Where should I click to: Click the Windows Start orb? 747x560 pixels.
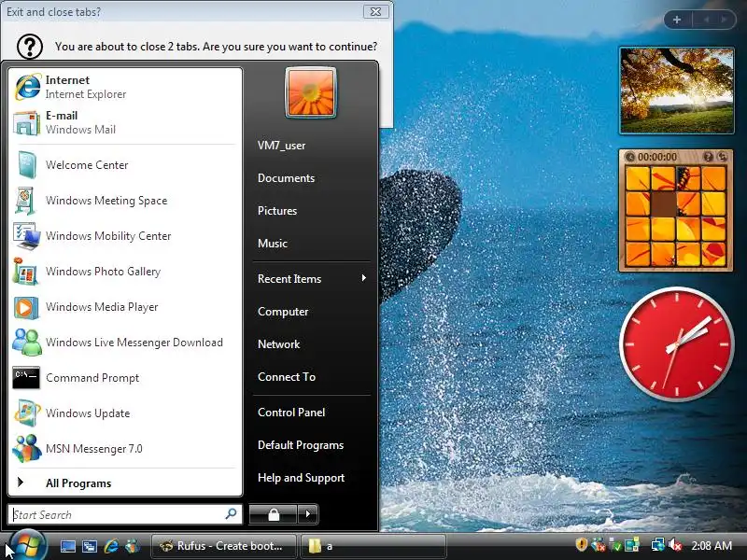[x=27, y=546]
